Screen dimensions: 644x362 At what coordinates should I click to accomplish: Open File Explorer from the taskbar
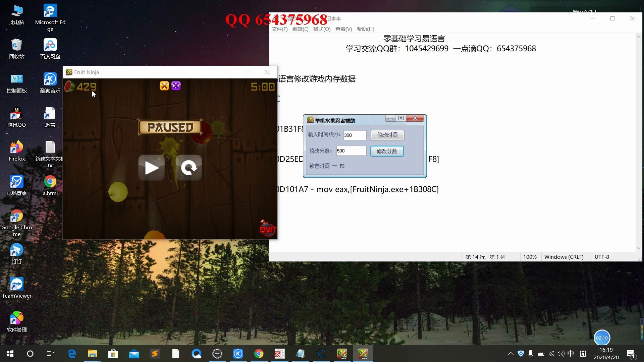click(x=92, y=354)
